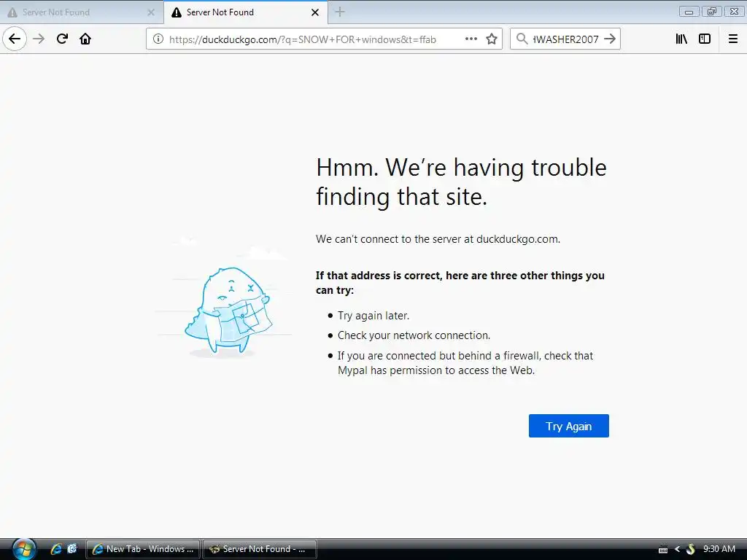The width and height of the screenshot is (747, 560).
Task: Click the green tray icon near clock
Action: [691, 549]
